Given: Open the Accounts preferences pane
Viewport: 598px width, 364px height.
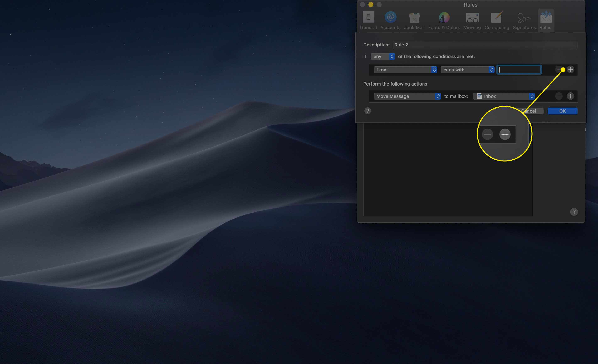Looking at the screenshot, I should pos(390,21).
